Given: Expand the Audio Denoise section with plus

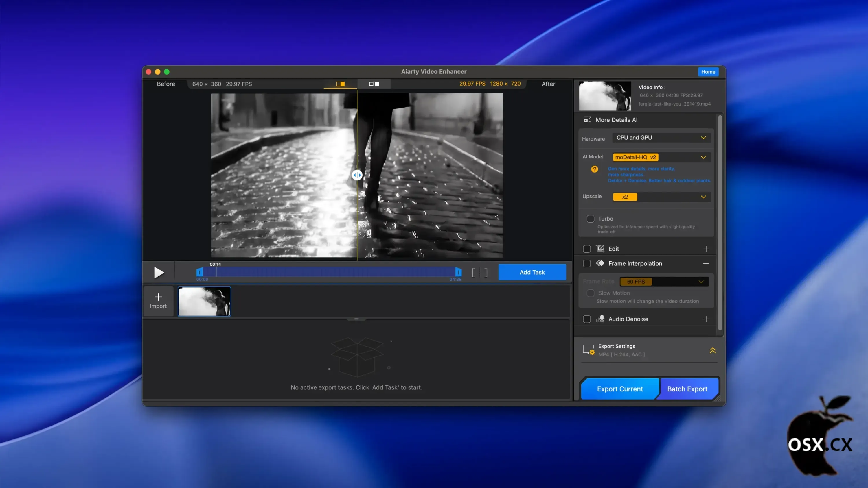Looking at the screenshot, I should [x=706, y=319].
